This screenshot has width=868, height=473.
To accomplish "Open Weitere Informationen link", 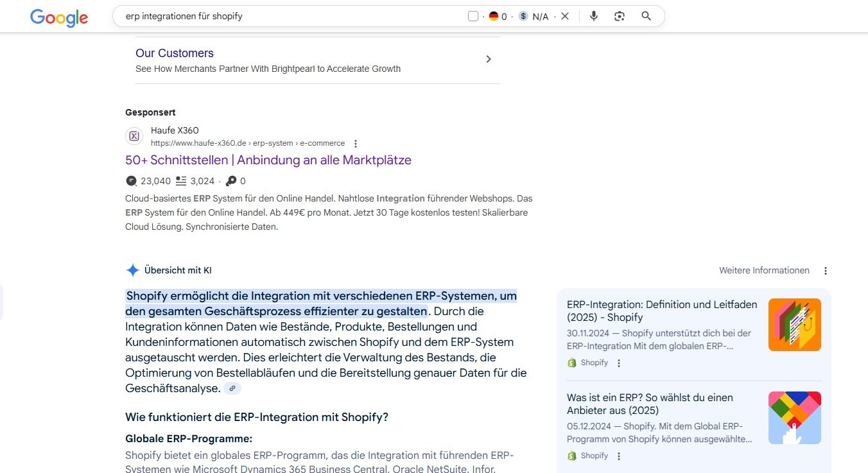I will pos(764,270).
